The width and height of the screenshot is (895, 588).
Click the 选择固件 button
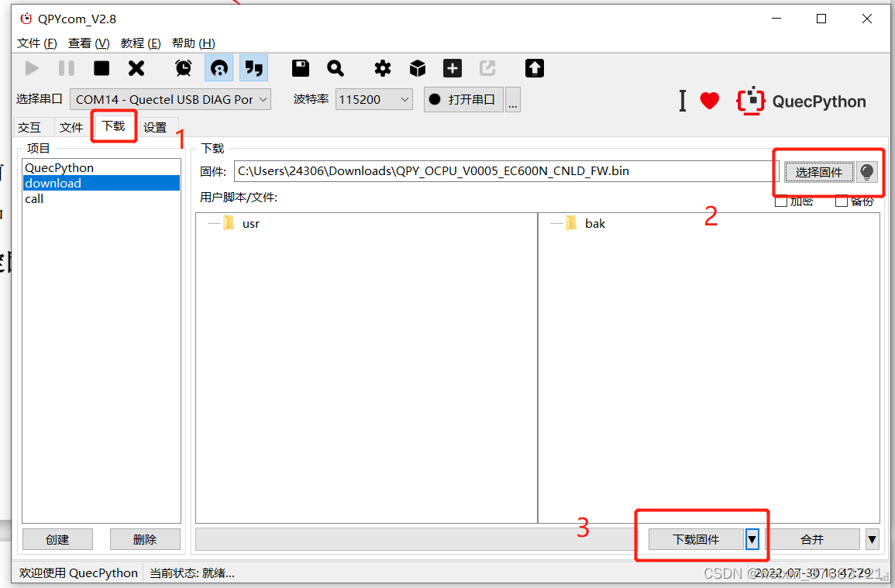point(819,172)
